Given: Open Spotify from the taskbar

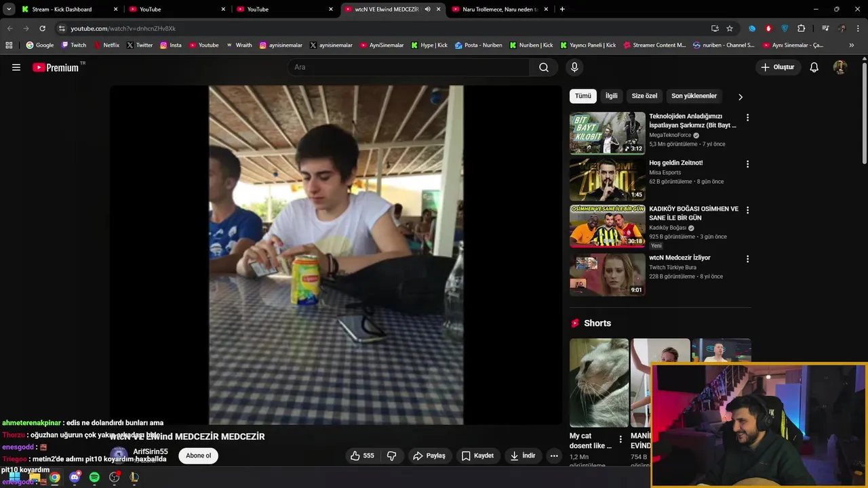Looking at the screenshot, I should click(x=94, y=477).
